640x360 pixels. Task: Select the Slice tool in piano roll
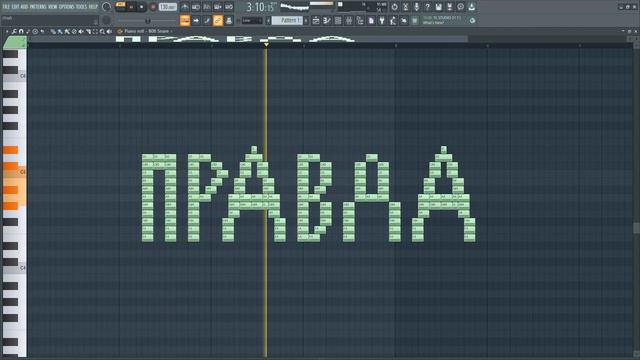click(88, 31)
